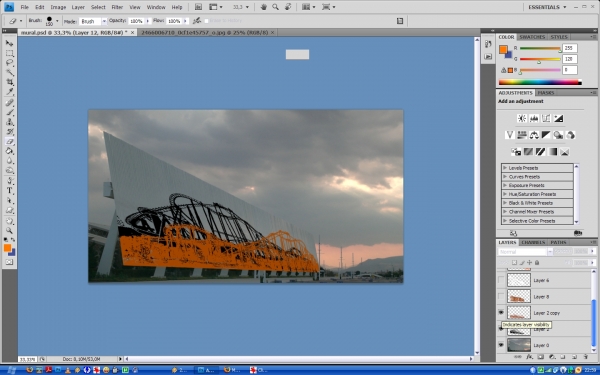Delete layer with trash icon
The image size is (600, 375).
click(585, 357)
